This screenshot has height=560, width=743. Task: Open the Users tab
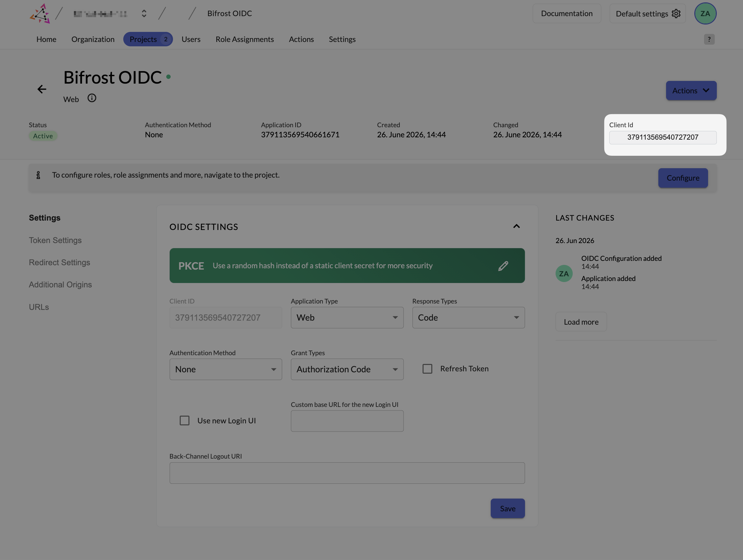point(191,39)
